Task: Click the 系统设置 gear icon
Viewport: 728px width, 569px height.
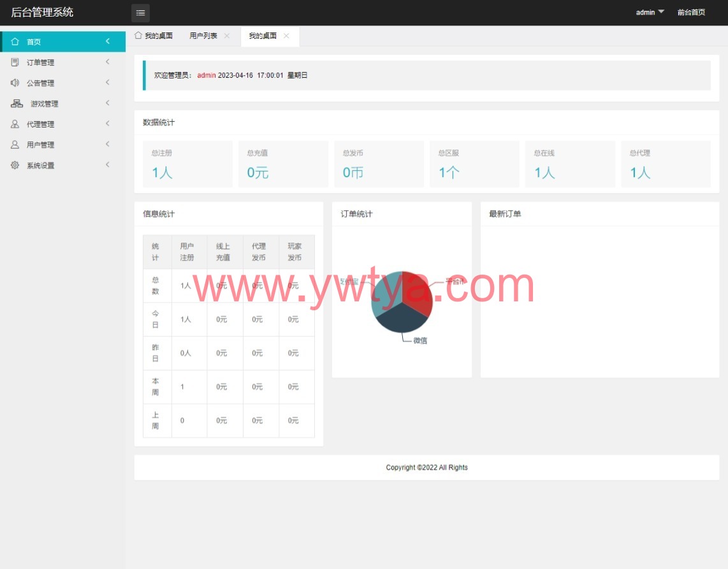Action: (15, 165)
